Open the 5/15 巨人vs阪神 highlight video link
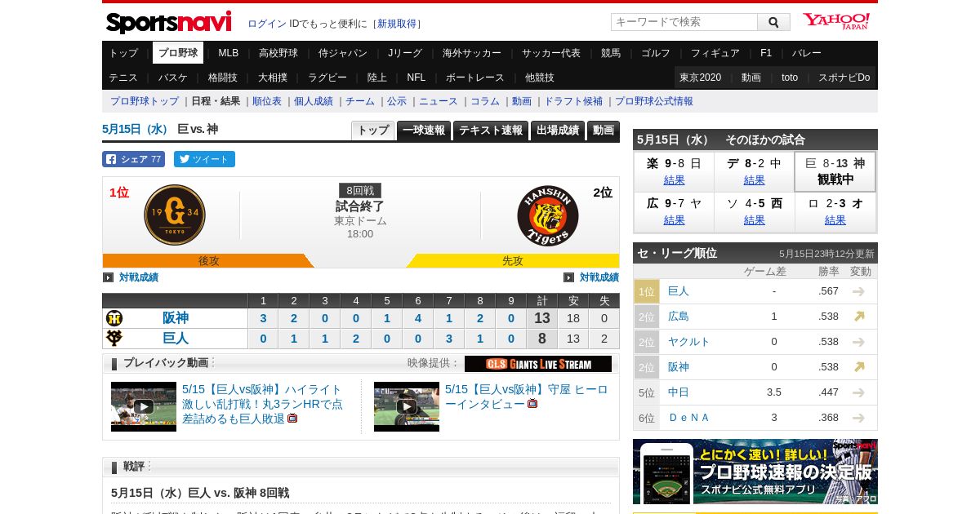Screen dimensions: 980x514 point(262,404)
